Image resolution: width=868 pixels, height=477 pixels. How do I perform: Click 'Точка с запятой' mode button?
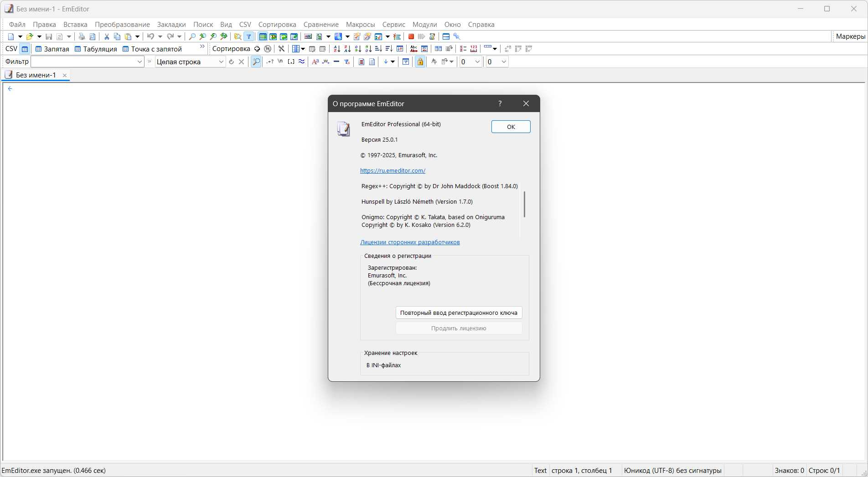click(x=152, y=49)
